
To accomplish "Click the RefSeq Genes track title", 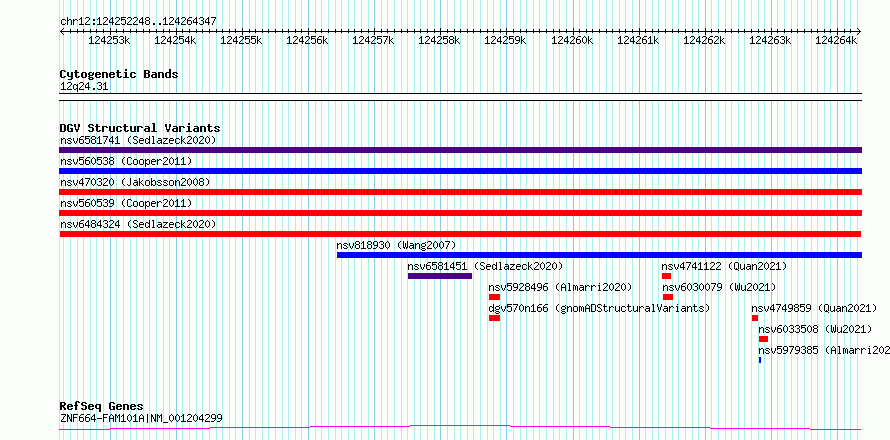I will coord(102,407).
